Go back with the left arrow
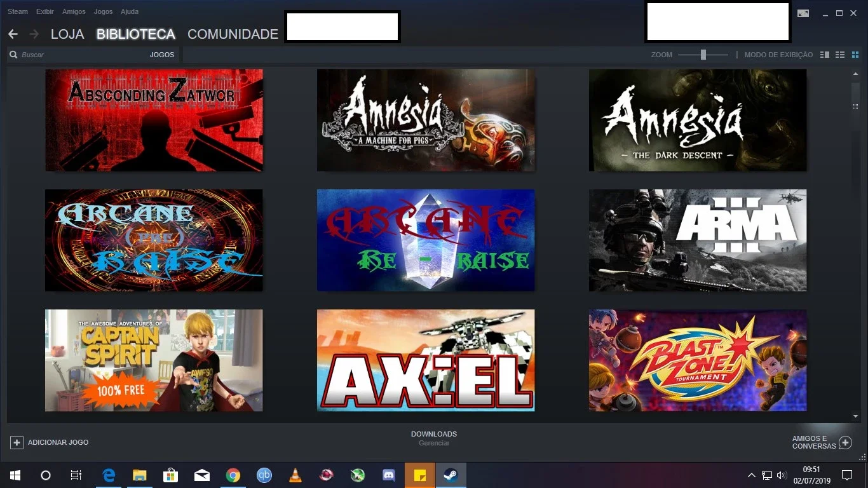This screenshot has width=868, height=488. click(13, 34)
